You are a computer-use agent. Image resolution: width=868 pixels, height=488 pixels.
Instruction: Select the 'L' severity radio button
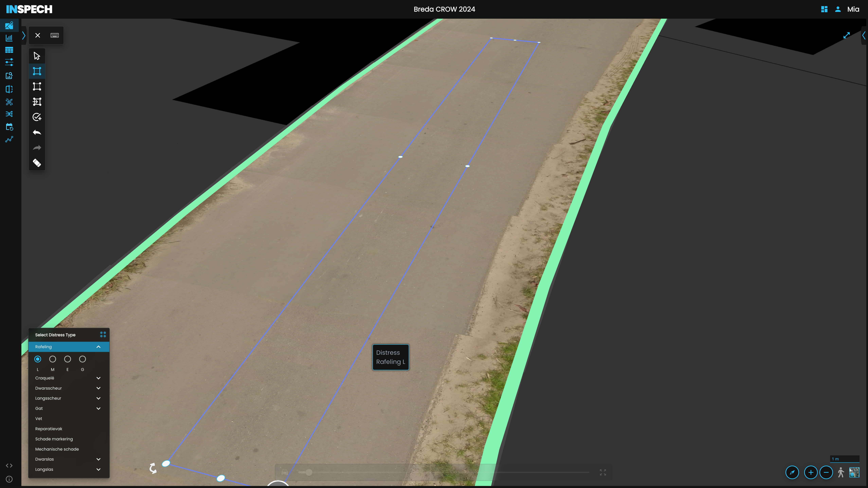click(38, 359)
